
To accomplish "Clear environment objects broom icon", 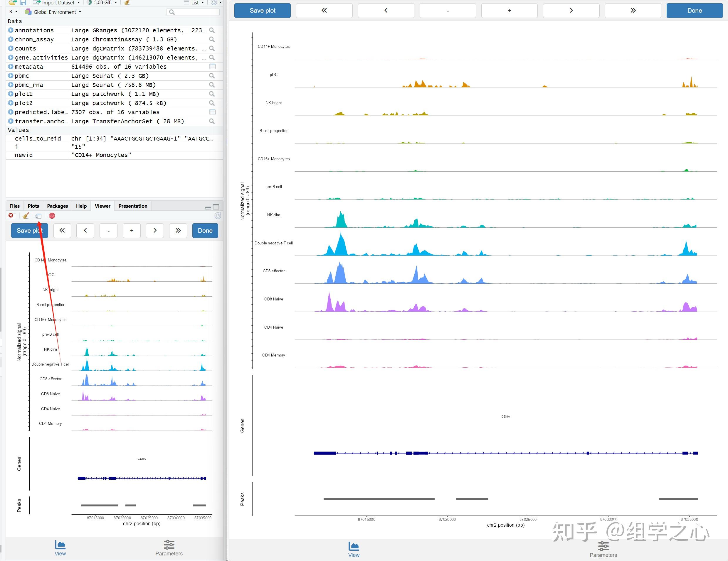I will tap(127, 3).
